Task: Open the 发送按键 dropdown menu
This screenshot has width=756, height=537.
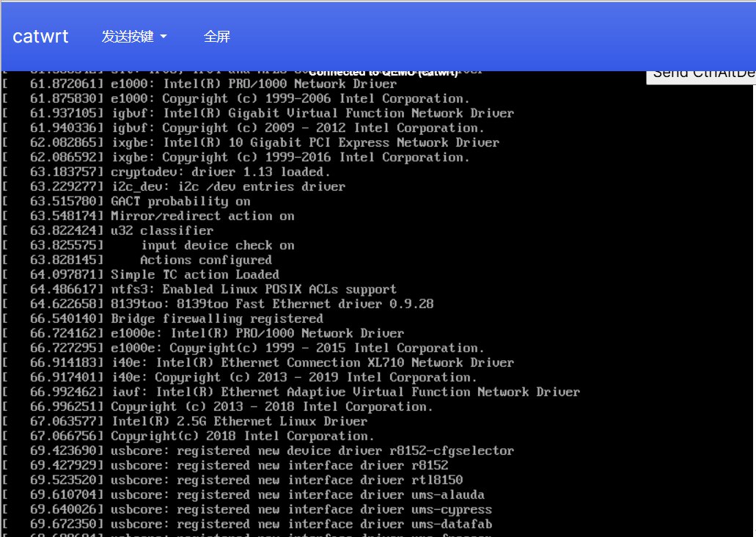Action: (134, 37)
